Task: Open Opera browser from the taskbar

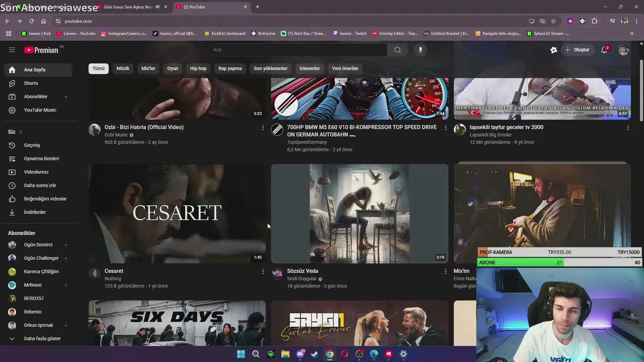Action: click(344, 354)
